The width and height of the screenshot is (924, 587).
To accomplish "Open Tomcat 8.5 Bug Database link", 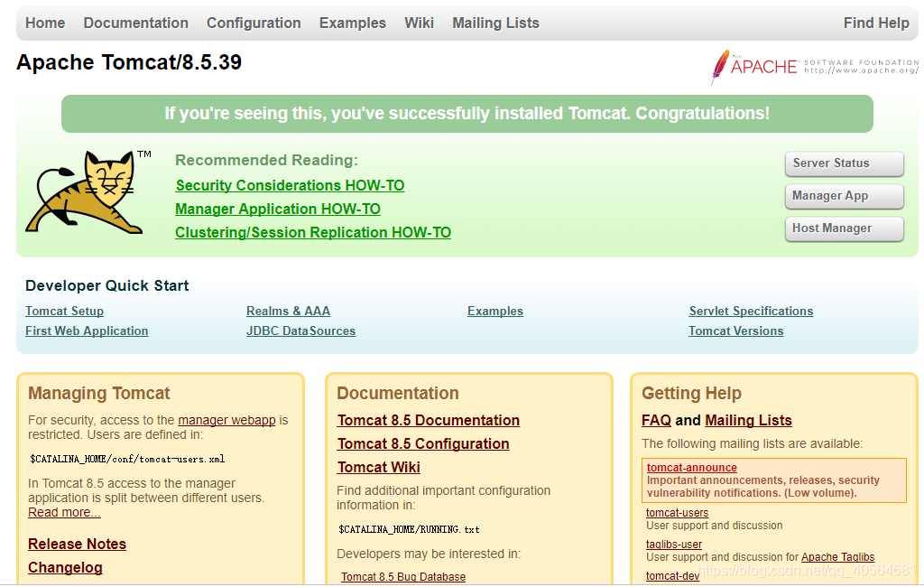I will point(403,577).
